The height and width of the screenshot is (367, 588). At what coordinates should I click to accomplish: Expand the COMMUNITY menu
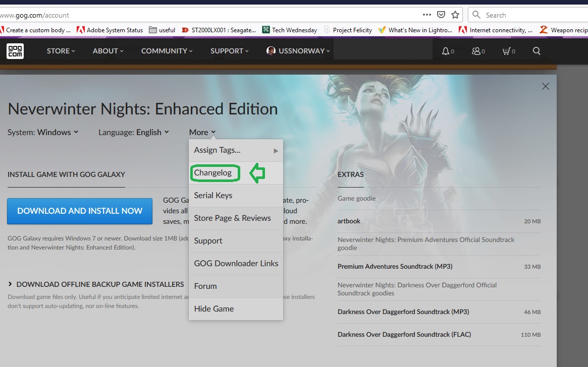click(x=167, y=51)
